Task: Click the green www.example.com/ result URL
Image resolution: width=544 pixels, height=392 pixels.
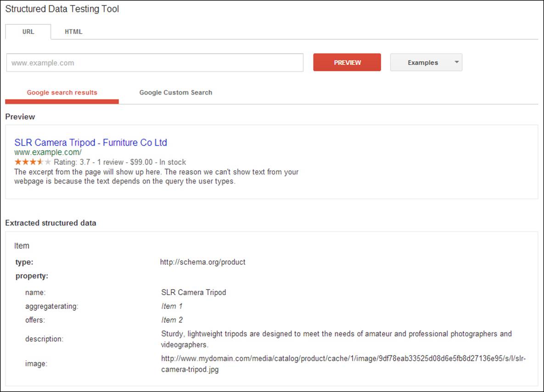Action: (x=48, y=152)
